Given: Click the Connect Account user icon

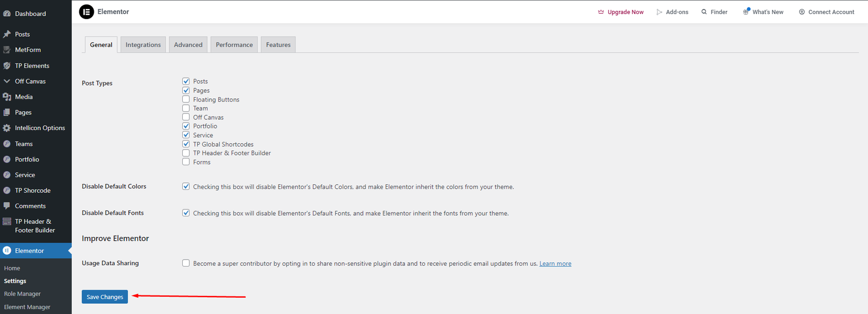Looking at the screenshot, I should pyautogui.click(x=802, y=12).
